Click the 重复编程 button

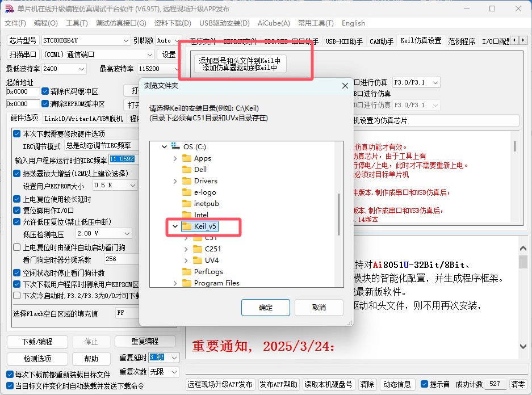(x=145, y=341)
